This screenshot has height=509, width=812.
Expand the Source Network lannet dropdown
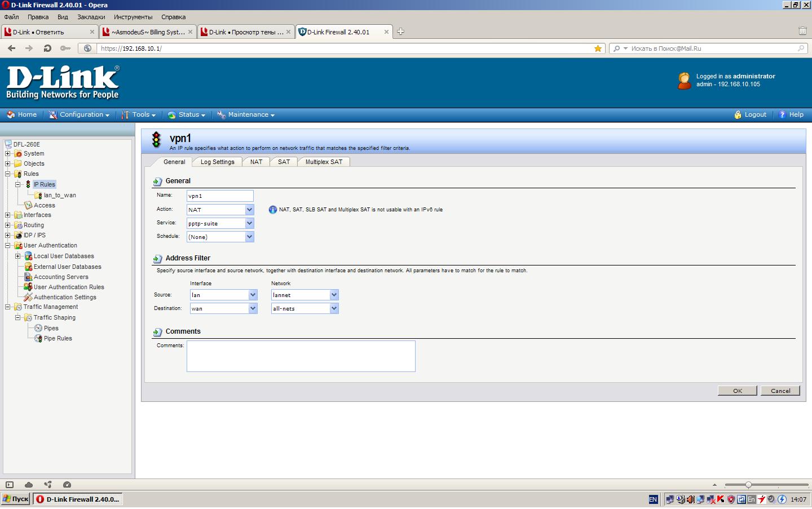tap(334, 295)
